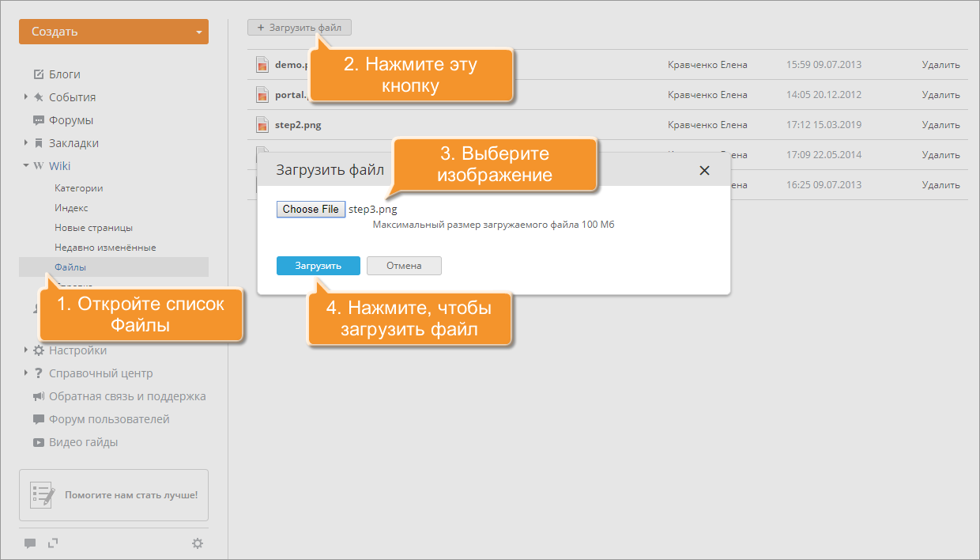Click date 17:12 15.03.2019
Viewport: 980px width, 560px height.
(824, 125)
